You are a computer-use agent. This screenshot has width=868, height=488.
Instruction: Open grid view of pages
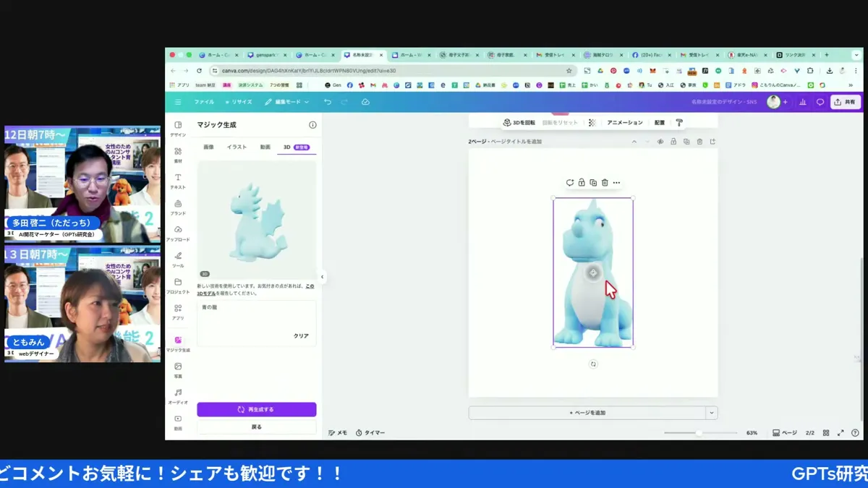click(826, 433)
